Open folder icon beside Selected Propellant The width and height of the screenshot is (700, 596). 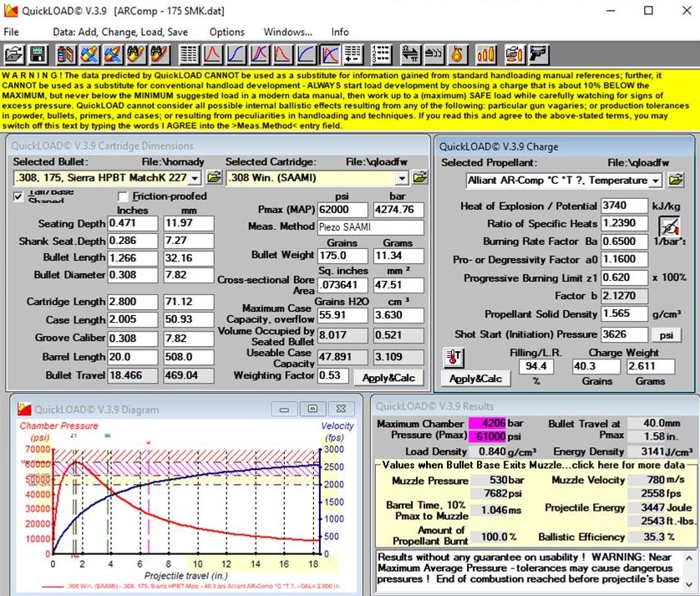click(x=676, y=180)
